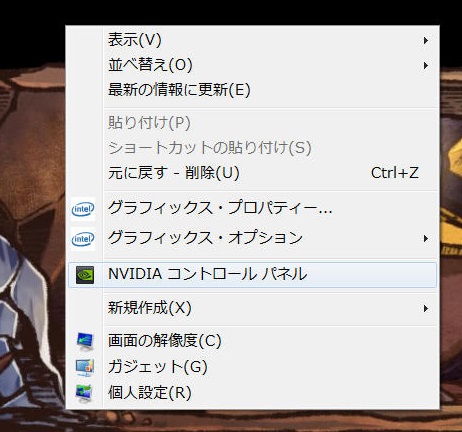462x432 pixels.
Task: Click the Intel icon beside グラフィックス・プロパティー
Action: coord(83,209)
